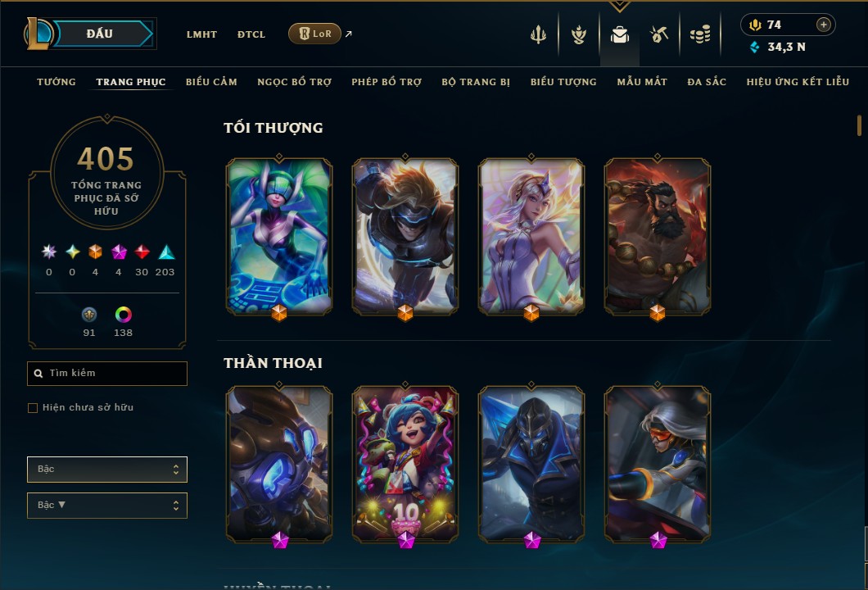Open the Loot hammer icon
Screen dimensions: 868x590
(659, 35)
